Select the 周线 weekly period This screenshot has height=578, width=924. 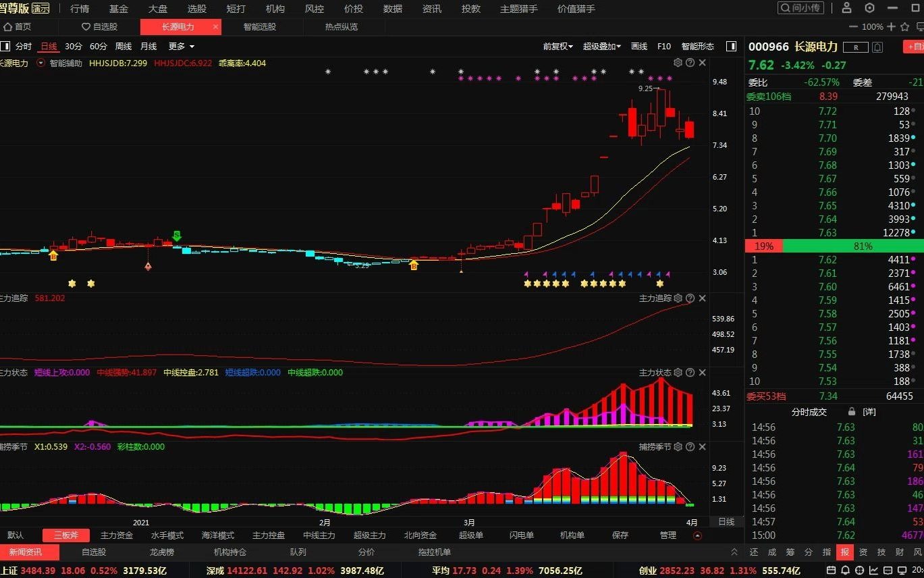[x=124, y=47]
